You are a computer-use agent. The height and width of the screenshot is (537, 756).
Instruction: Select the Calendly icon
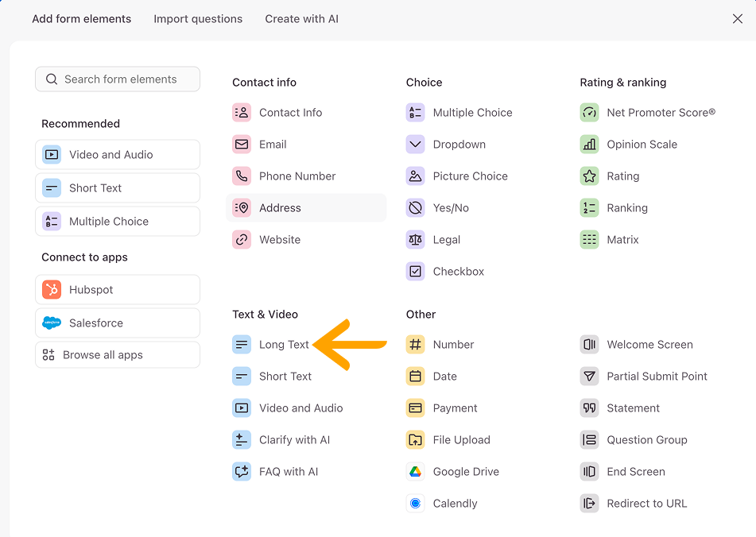click(415, 504)
